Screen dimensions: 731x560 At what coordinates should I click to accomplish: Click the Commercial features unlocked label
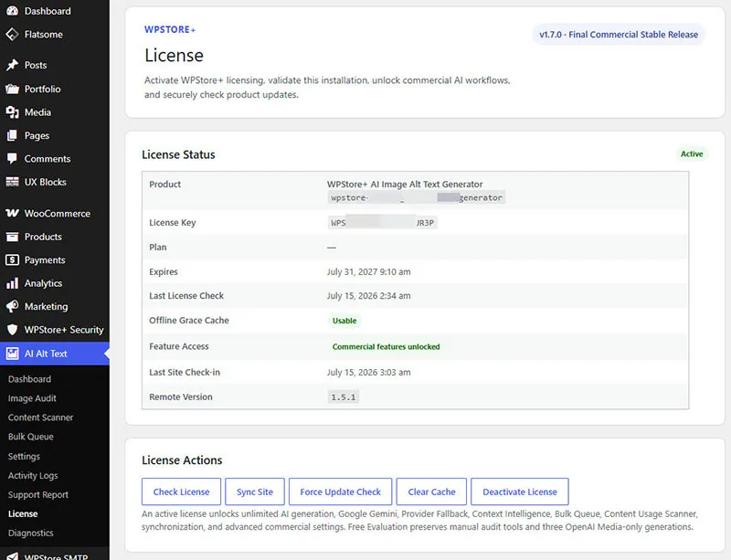click(x=386, y=347)
